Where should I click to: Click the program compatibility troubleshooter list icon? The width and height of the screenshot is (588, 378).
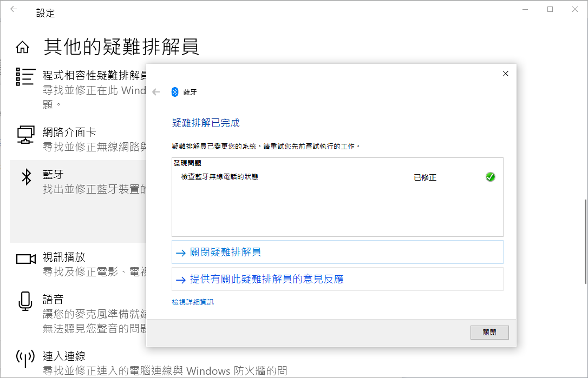[25, 77]
